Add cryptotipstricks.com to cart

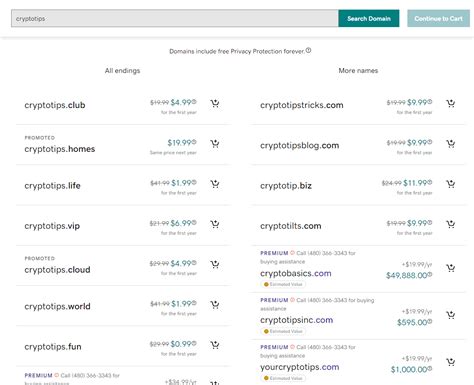tap(451, 103)
